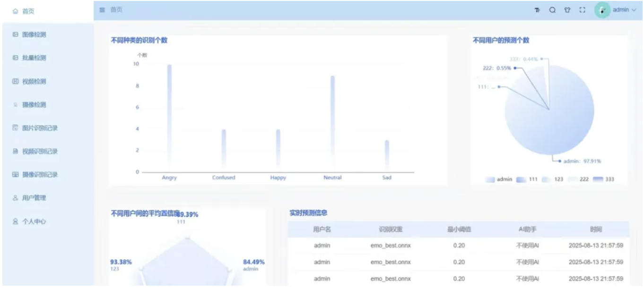Click the 用户名 column header
This screenshot has height=288, width=644.
[x=322, y=229]
